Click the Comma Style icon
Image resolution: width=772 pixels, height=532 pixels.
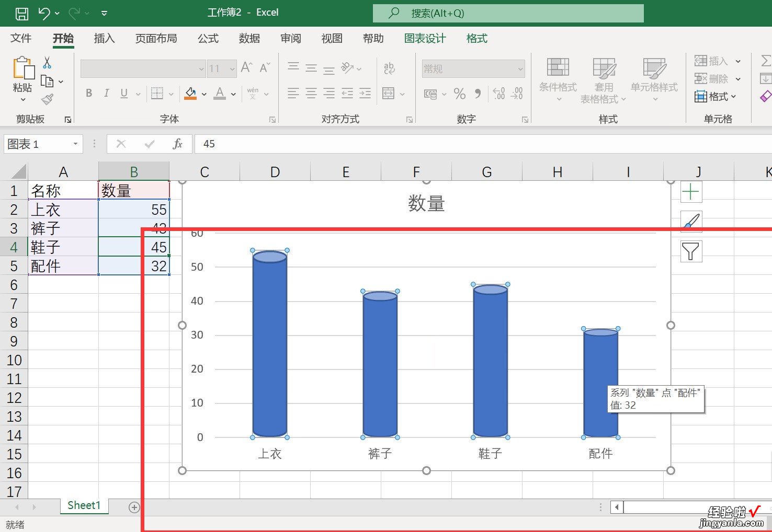click(478, 94)
